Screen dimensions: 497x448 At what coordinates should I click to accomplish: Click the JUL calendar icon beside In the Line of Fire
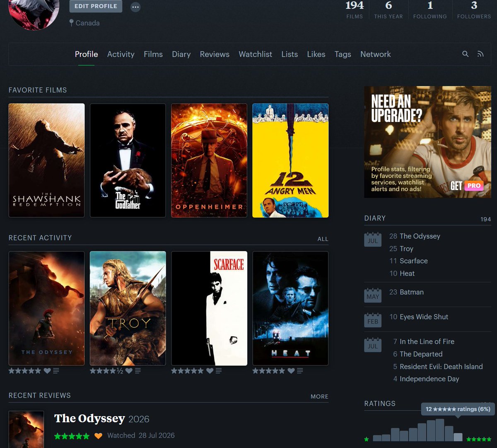coord(373,344)
